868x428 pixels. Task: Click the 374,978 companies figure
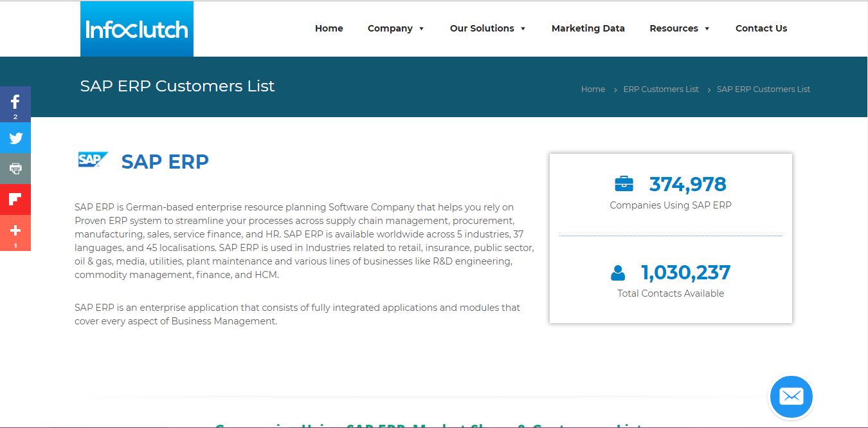[687, 184]
